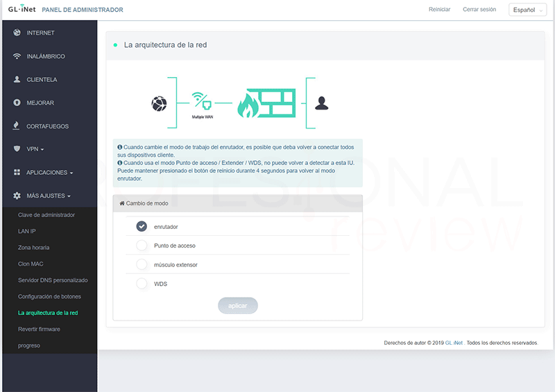
Task: Click the client user icon in diagram
Action: pos(321,103)
